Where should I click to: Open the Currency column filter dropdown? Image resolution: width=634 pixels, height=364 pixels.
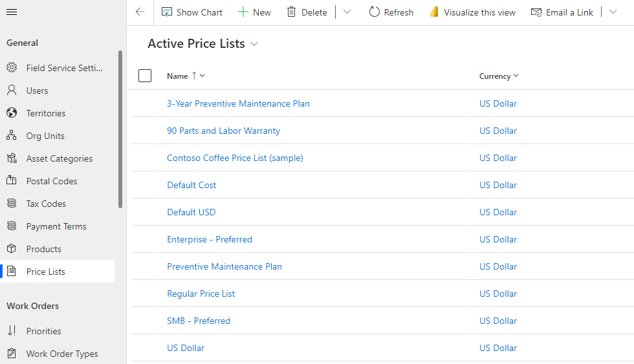[x=516, y=76]
